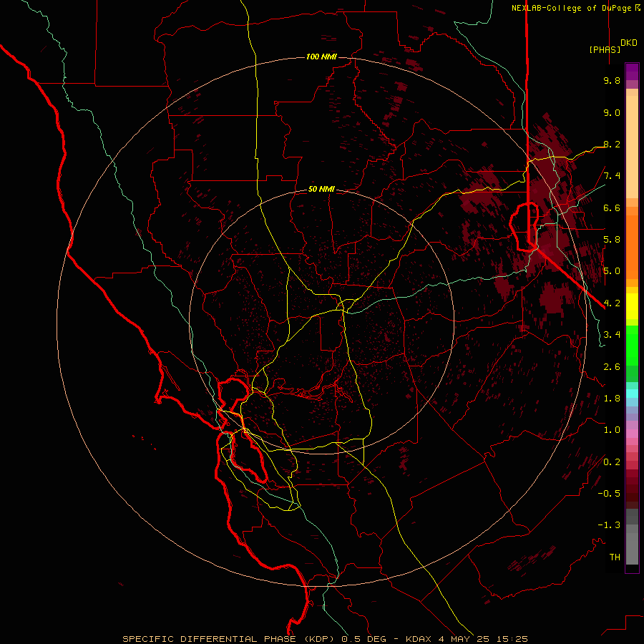Click the 9.8 value on the color scale
This screenshot has width=644, height=644.
pos(612,80)
